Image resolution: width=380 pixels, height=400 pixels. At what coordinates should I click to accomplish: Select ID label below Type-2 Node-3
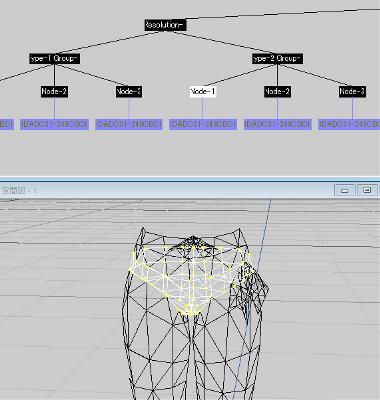(349, 124)
